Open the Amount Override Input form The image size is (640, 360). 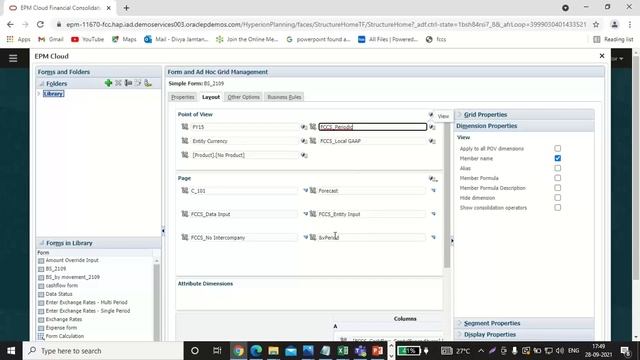point(72,260)
